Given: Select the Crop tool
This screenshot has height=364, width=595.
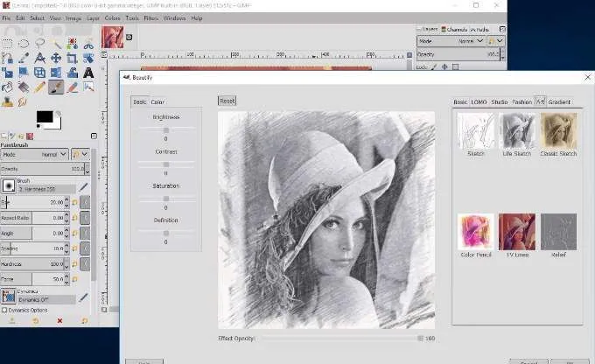Looking at the screenshot, I should point(72,58).
